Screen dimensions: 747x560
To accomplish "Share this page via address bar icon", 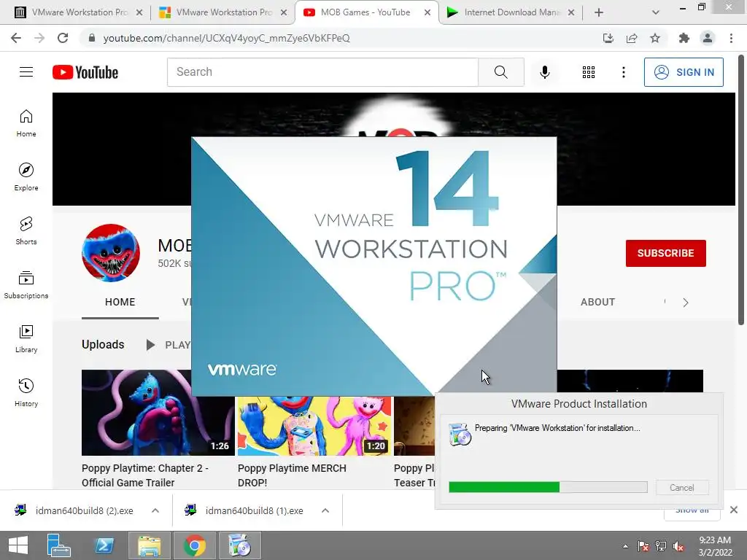I will [x=632, y=38].
